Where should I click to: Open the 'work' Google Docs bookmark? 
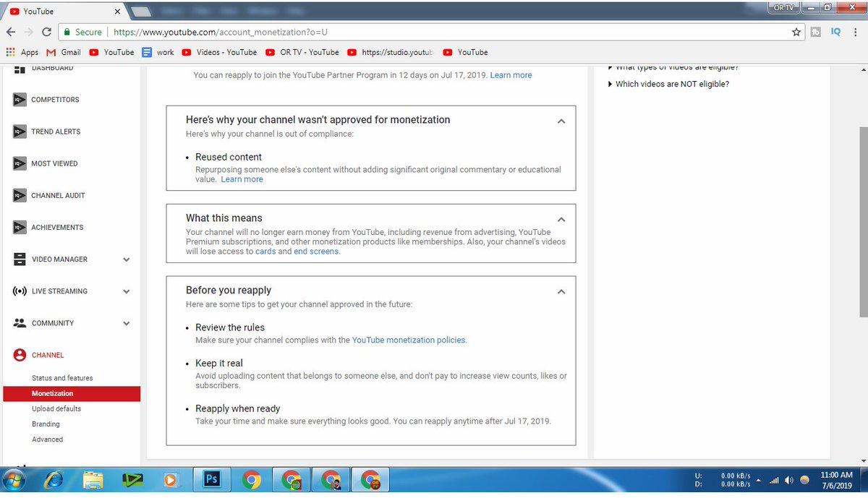click(x=158, y=52)
